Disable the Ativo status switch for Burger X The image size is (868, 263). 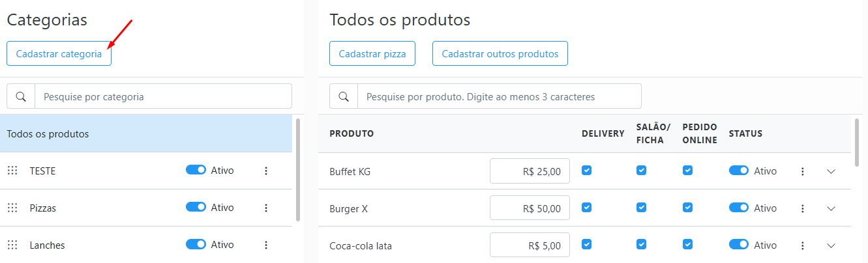pyautogui.click(x=739, y=208)
